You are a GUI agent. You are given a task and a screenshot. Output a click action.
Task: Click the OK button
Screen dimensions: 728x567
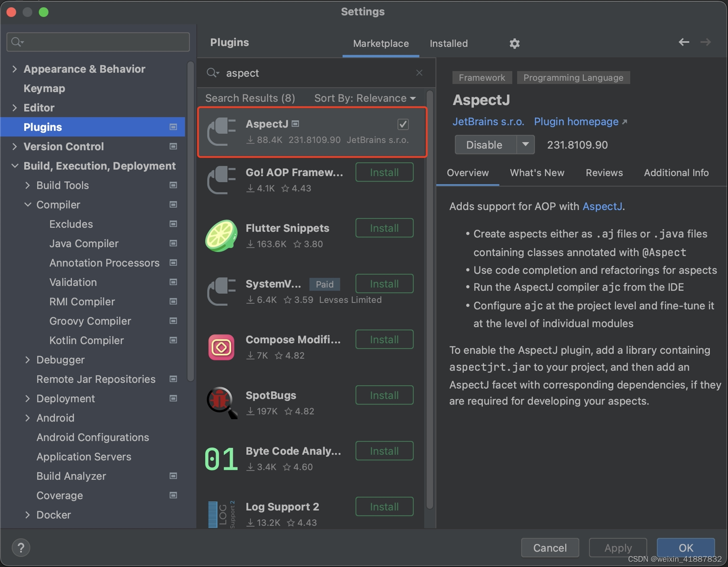click(686, 548)
